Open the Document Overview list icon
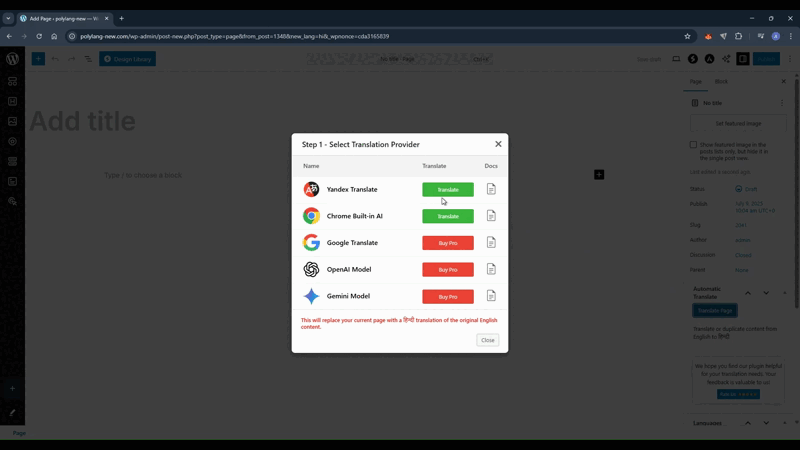This screenshot has height=450, width=800. coord(88,59)
